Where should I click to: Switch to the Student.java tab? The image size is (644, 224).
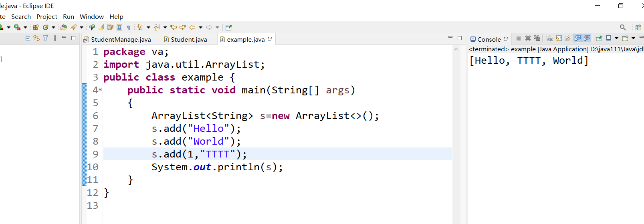click(186, 39)
